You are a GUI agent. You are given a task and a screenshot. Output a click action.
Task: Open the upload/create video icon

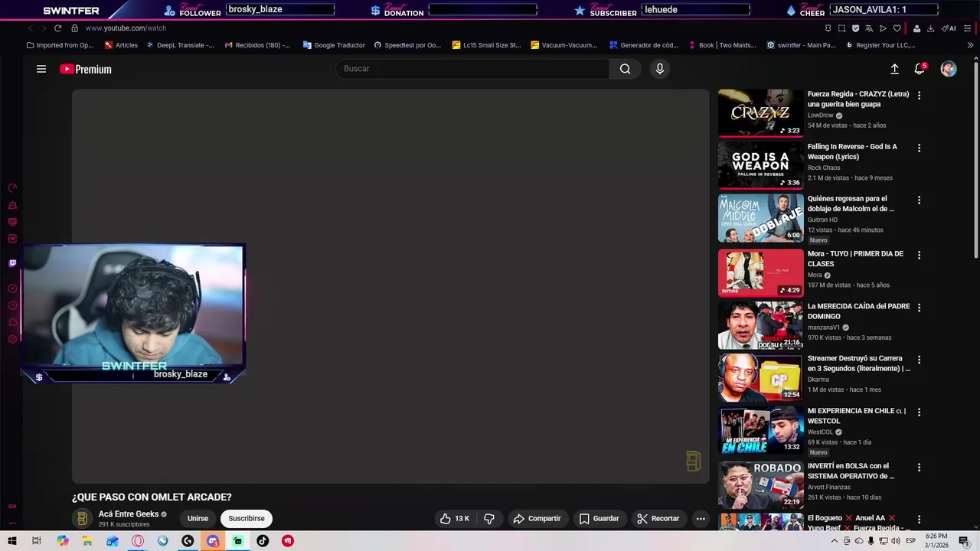point(894,69)
